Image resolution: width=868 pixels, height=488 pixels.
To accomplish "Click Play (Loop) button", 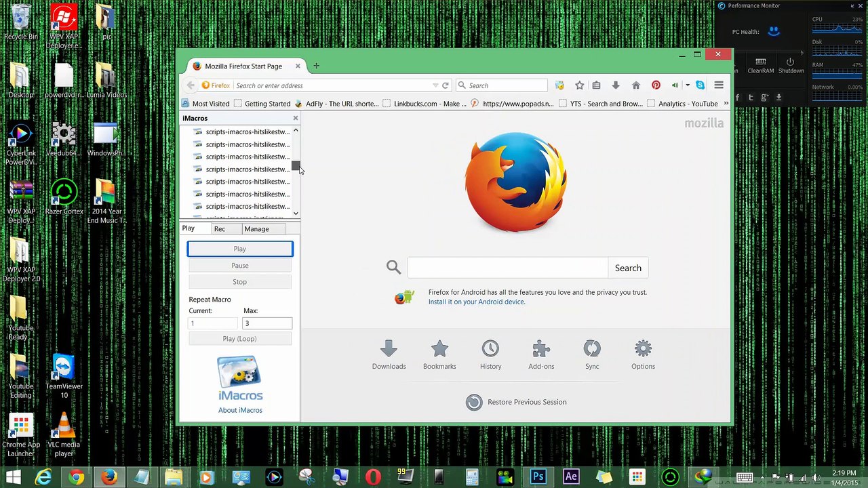I will [240, 339].
